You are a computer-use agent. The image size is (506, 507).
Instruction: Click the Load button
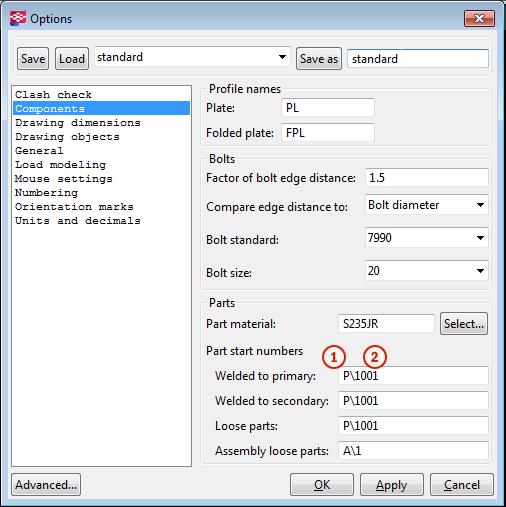[72, 59]
